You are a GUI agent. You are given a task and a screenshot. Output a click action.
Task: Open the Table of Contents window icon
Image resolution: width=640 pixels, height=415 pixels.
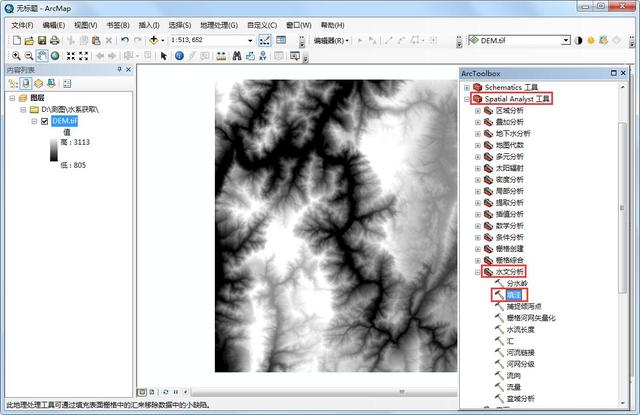coord(281,40)
